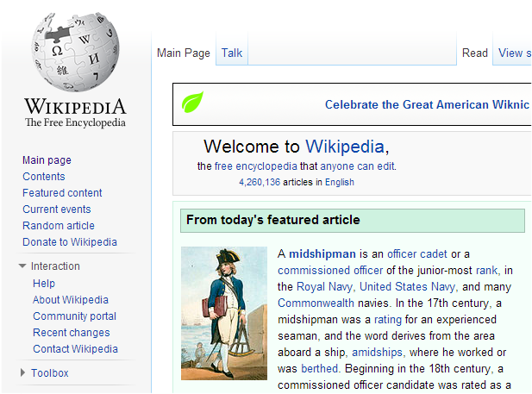Open the Recent changes link
The image size is (532, 394).
pos(72,332)
